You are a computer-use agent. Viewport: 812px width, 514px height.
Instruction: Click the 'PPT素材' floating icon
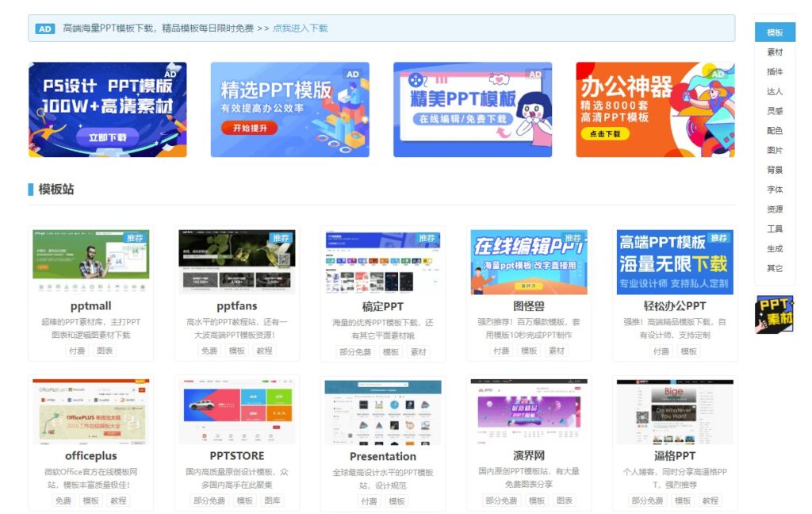coord(774,314)
